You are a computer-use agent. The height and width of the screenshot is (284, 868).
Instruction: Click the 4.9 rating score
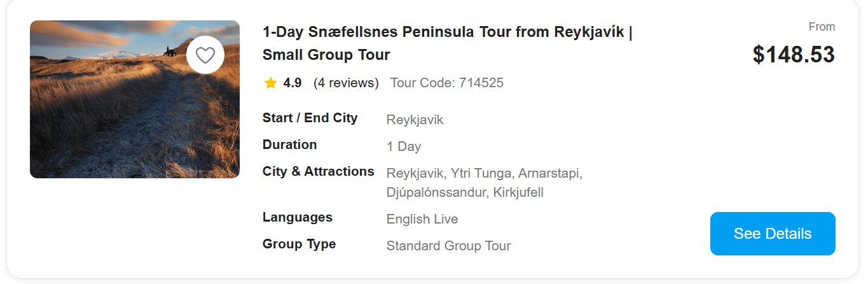[x=293, y=83]
